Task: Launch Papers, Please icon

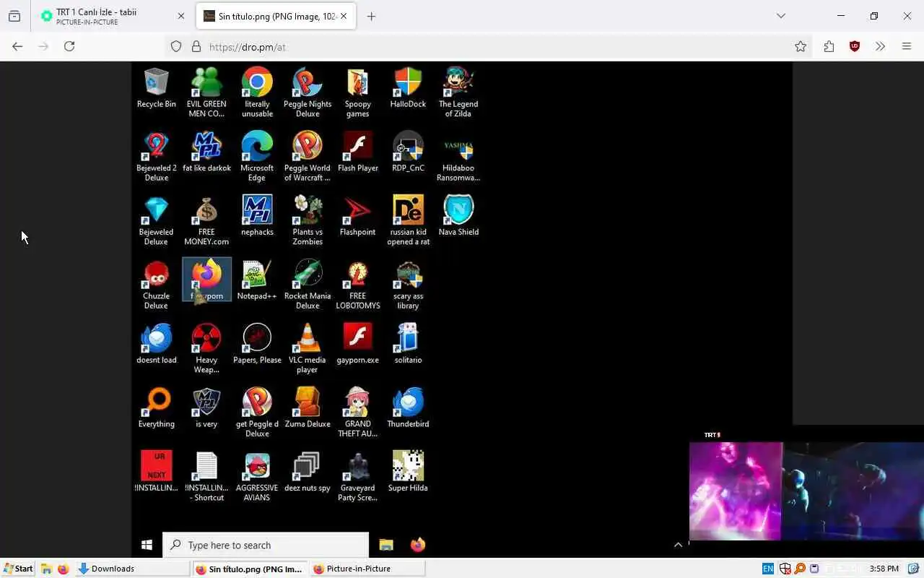Action: pos(257,344)
